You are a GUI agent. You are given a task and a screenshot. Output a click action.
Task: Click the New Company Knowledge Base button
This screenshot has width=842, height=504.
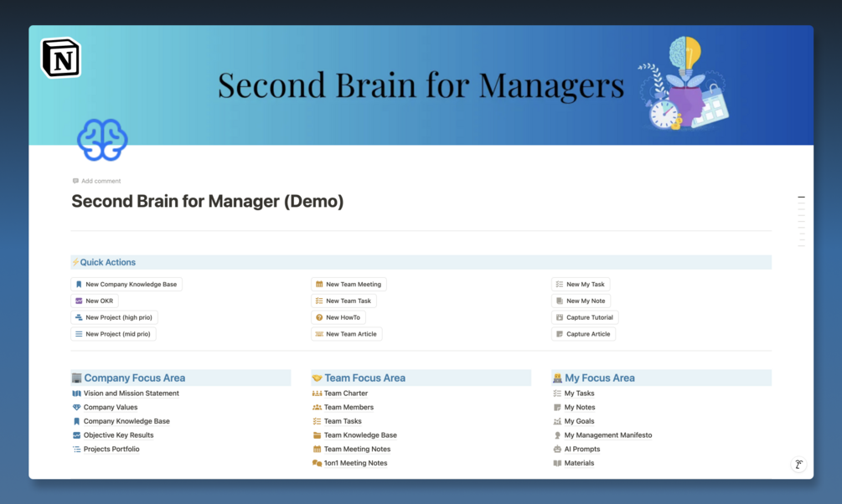[127, 285]
